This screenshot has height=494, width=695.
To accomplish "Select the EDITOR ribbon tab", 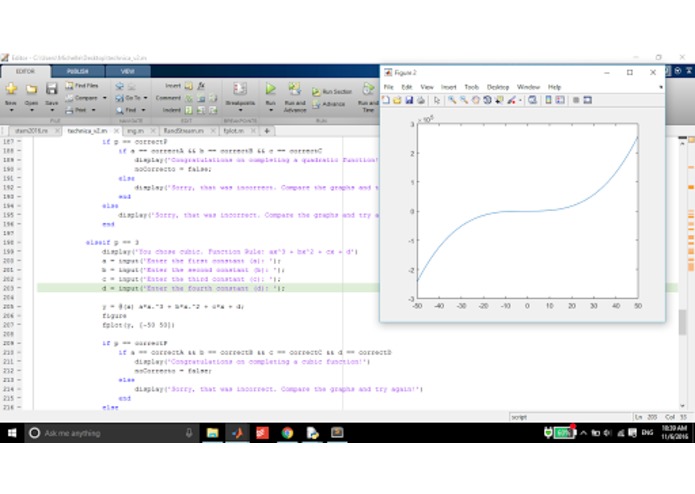I will pyautogui.click(x=25, y=71).
